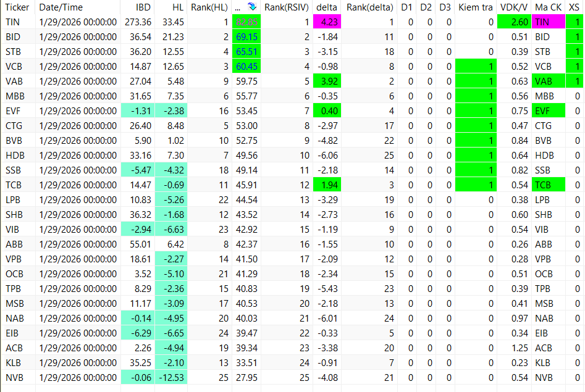Click the D3 column header
The width and height of the screenshot is (585, 392).
[x=445, y=7]
